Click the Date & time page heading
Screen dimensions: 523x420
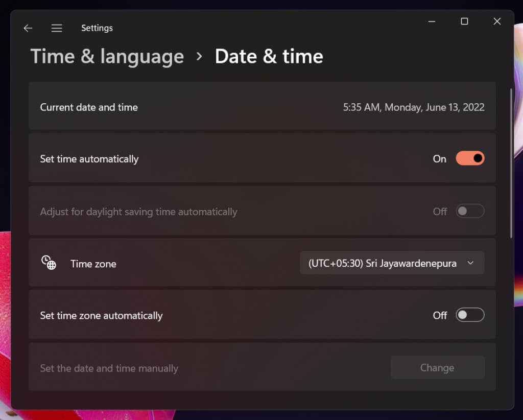(x=269, y=56)
